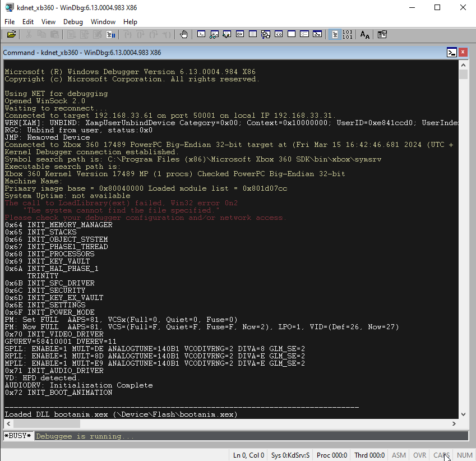Click the 'Kernel Debugger connection established' line
Viewport: 476px width, 461px height.
tap(91, 152)
